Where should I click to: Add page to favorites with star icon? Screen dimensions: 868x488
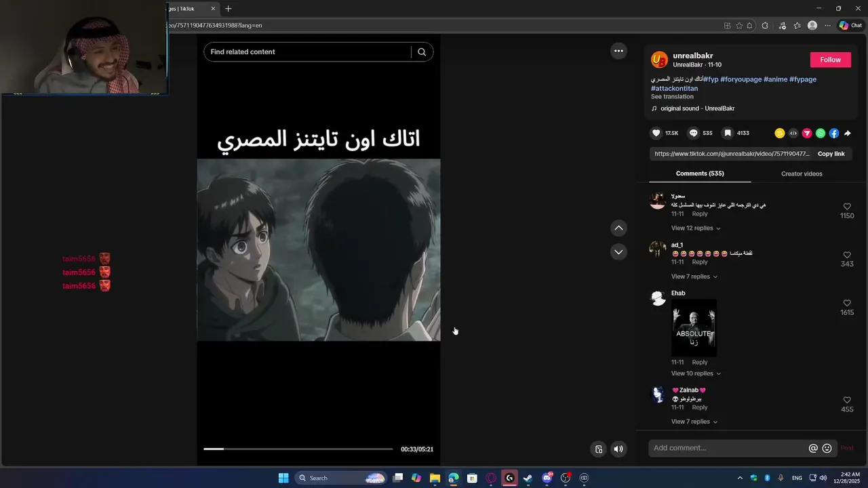[739, 26]
